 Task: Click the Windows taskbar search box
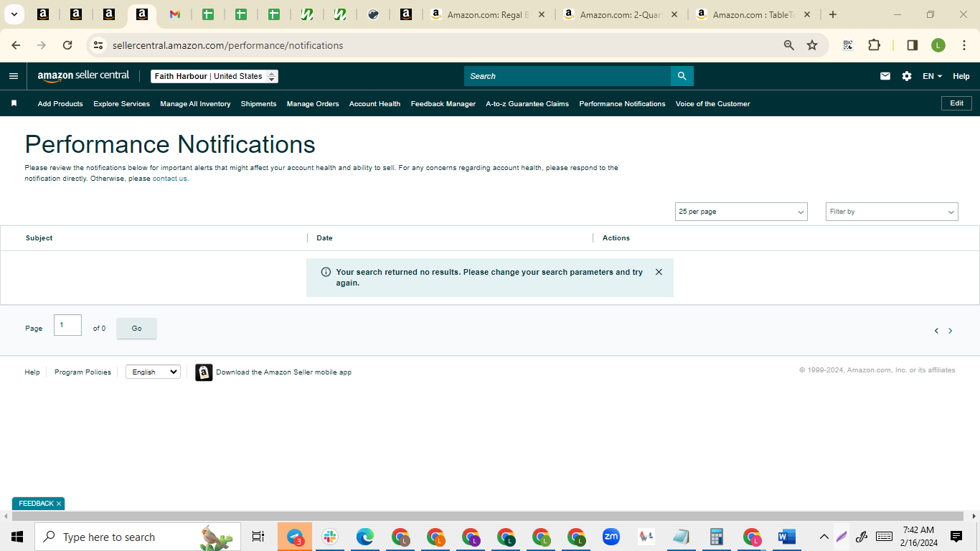(138, 537)
